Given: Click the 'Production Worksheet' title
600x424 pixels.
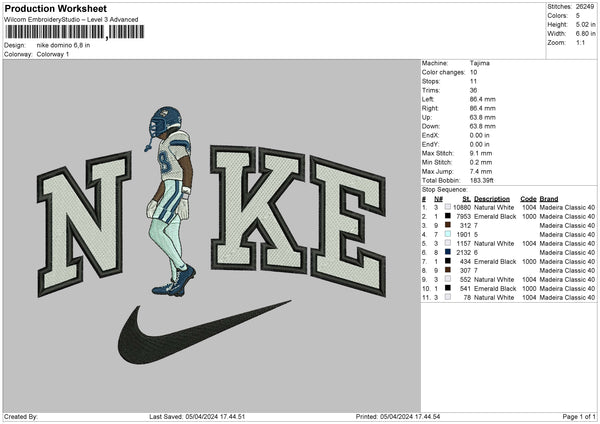Looking at the screenshot, I should [56, 9].
